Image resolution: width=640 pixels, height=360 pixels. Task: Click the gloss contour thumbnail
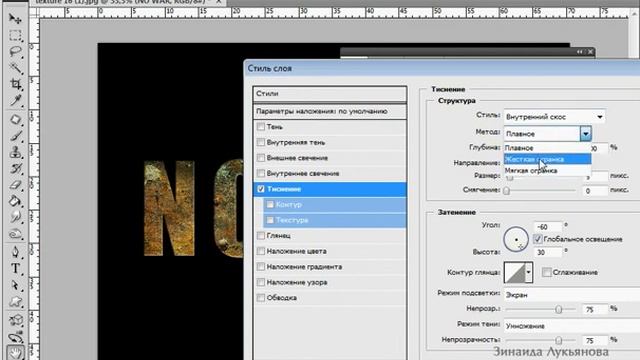tap(514, 272)
